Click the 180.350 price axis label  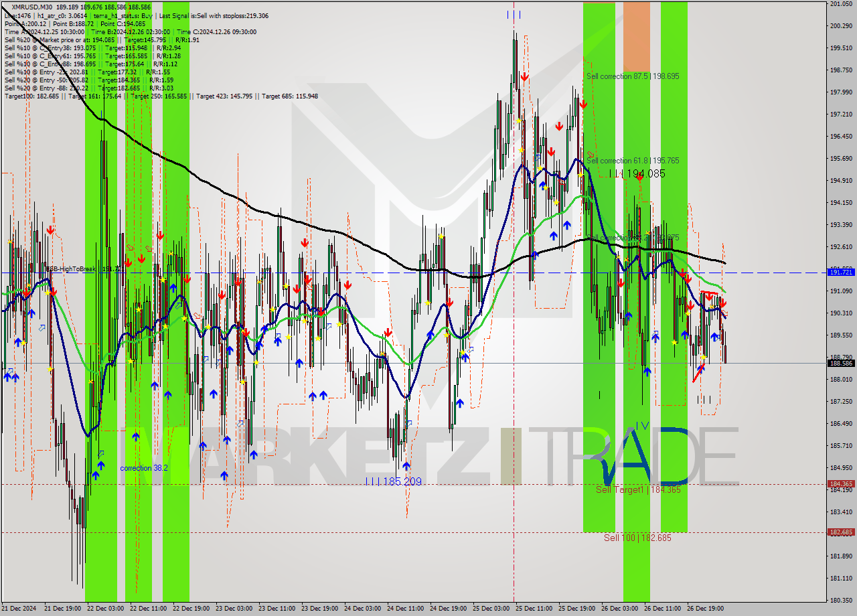pyautogui.click(x=841, y=601)
